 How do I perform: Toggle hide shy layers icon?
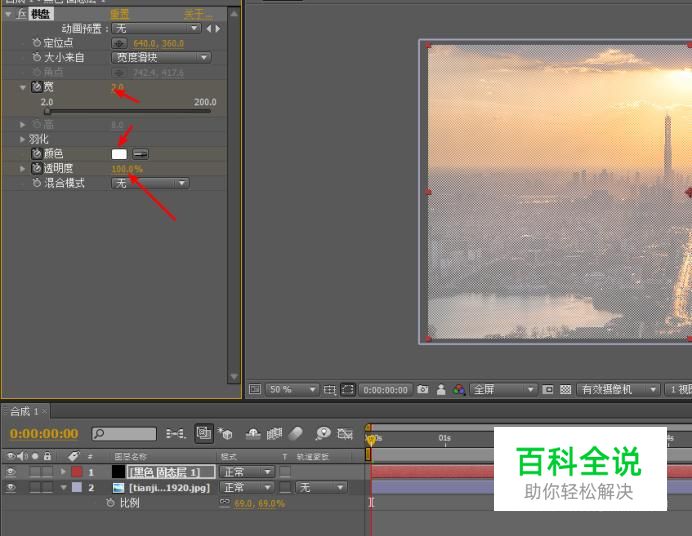pyautogui.click(x=253, y=434)
